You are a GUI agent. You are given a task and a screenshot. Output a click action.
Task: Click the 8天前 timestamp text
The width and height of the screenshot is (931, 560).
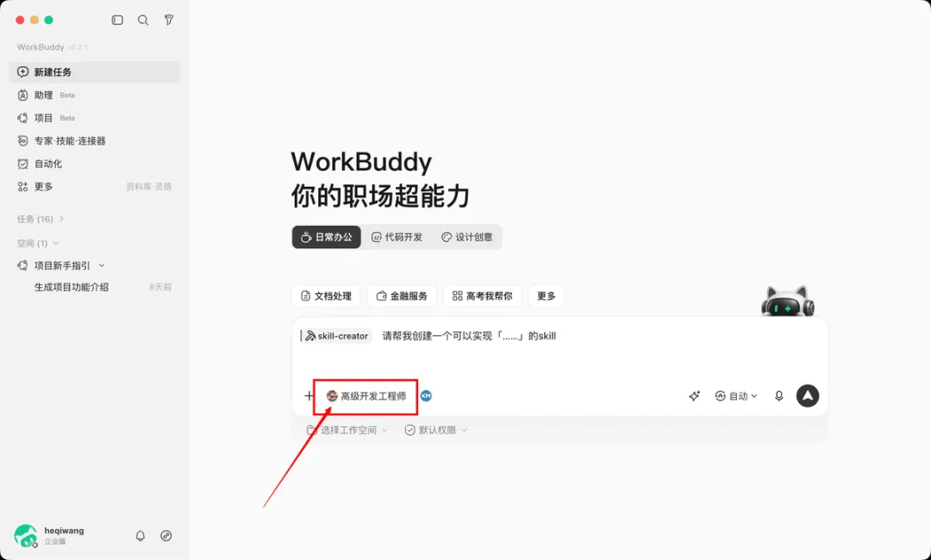pos(160,287)
